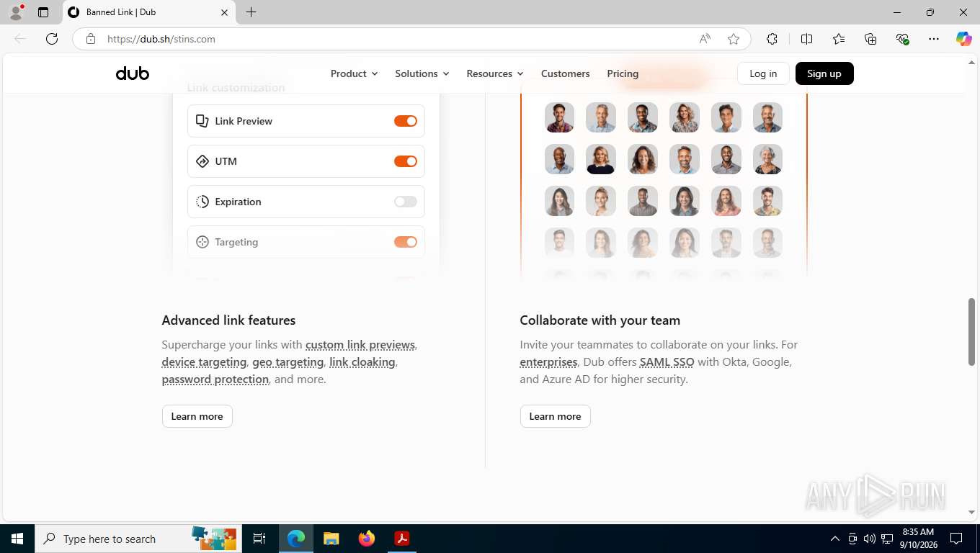The image size is (980, 553).
Task: Open File Explorer from taskbar
Action: pyautogui.click(x=331, y=539)
